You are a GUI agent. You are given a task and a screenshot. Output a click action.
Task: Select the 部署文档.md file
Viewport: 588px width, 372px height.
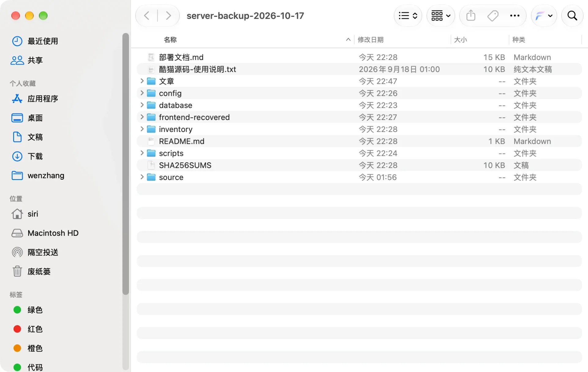pos(359,57)
